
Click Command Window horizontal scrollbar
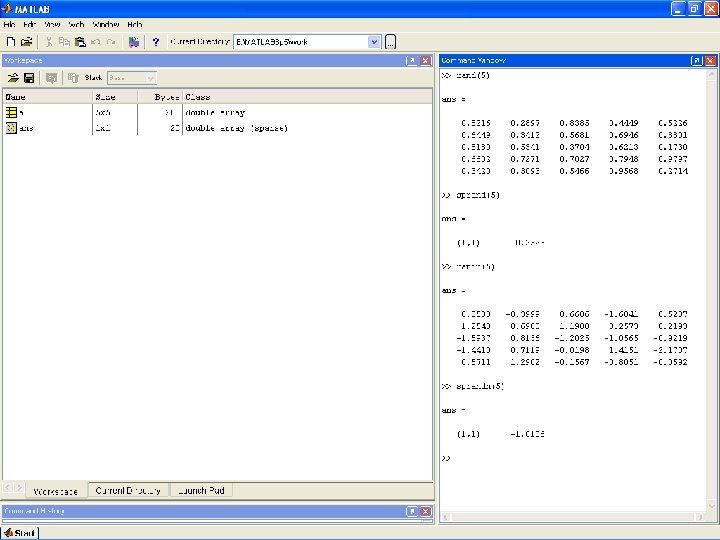(573, 517)
